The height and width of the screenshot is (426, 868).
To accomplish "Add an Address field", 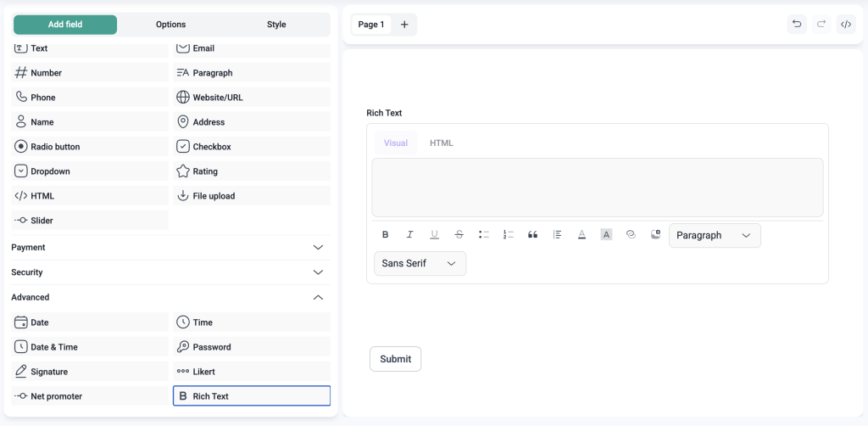I will [x=252, y=122].
